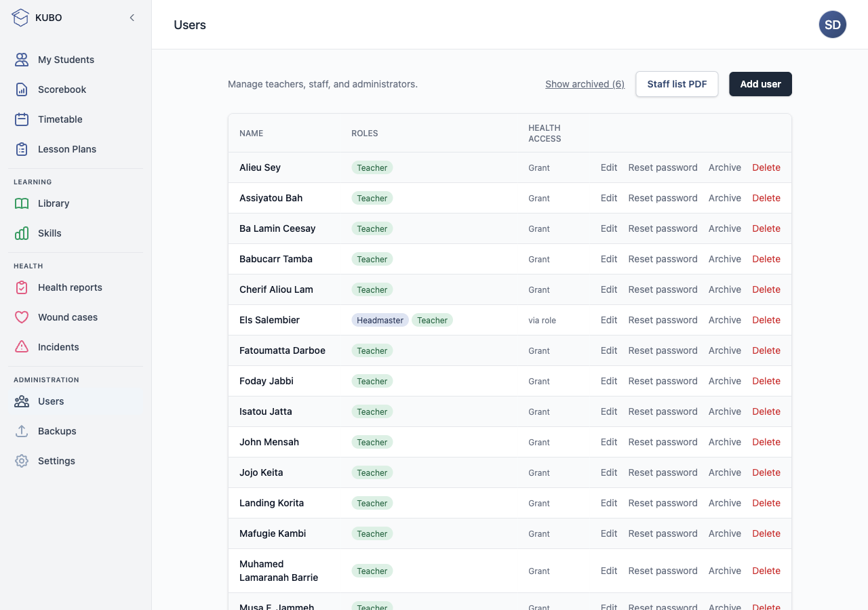
Task: Open the Skills bar chart icon
Action: coord(22,233)
